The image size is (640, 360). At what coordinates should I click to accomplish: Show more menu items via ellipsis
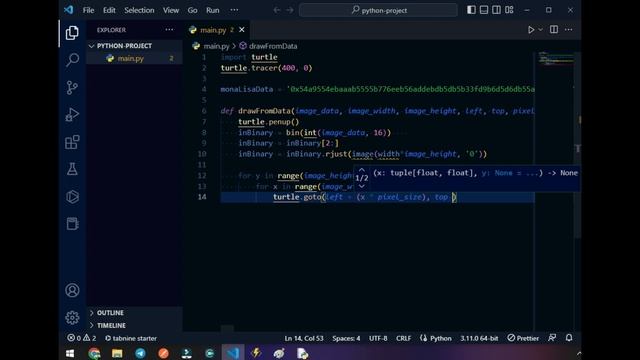tap(234, 10)
